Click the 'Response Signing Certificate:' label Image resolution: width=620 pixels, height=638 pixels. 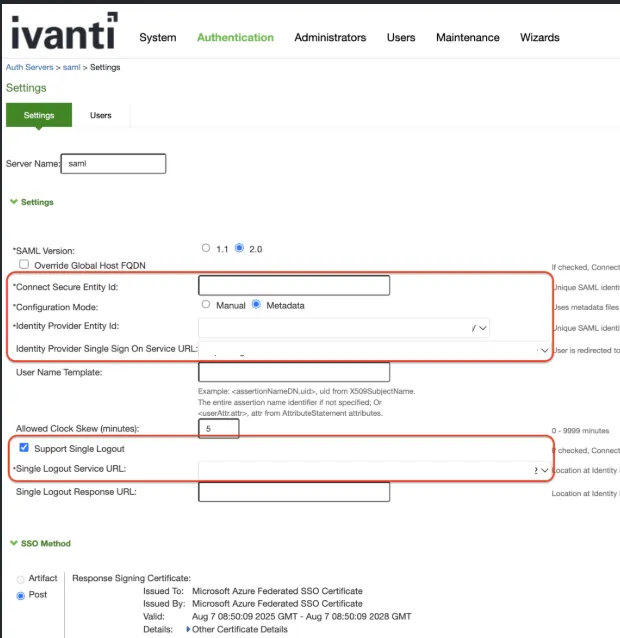(x=131, y=578)
